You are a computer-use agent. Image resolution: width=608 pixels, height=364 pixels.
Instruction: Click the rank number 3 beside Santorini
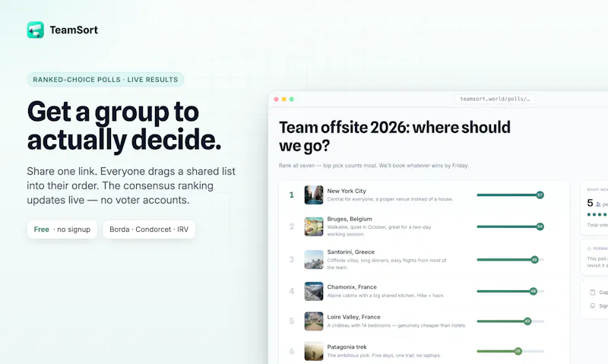pyautogui.click(x=292, y=260)
